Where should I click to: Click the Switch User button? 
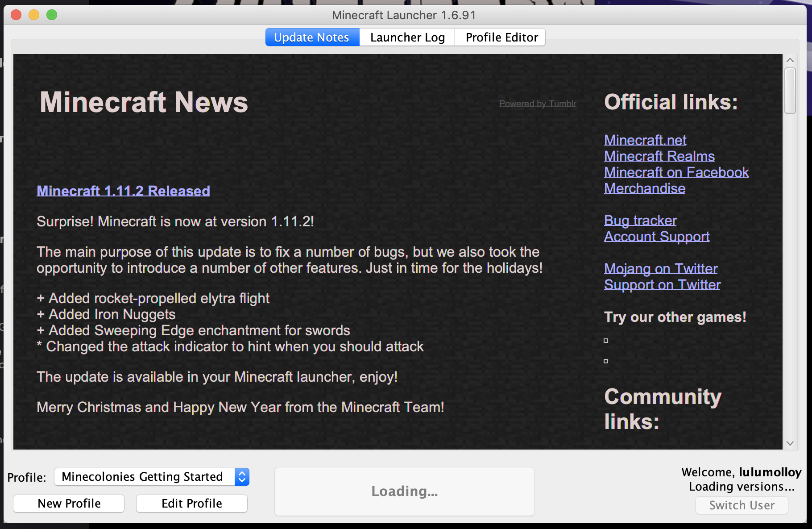[x=742, y=505]
